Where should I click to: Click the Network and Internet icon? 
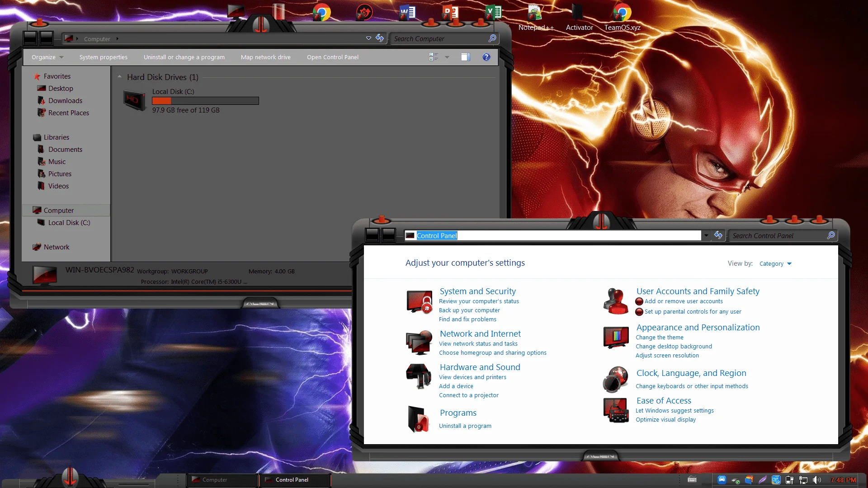tap(419, 343)
